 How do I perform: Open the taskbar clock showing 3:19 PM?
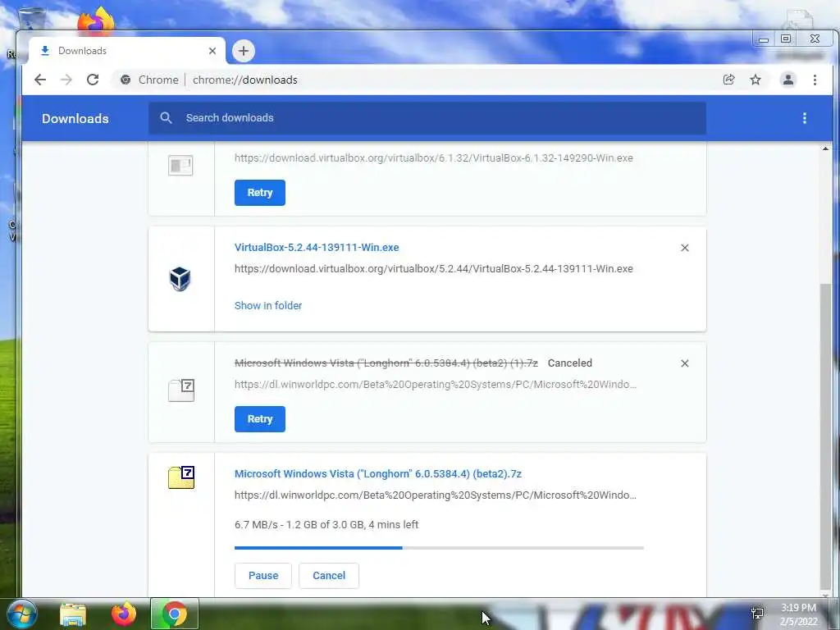[798, 614]
